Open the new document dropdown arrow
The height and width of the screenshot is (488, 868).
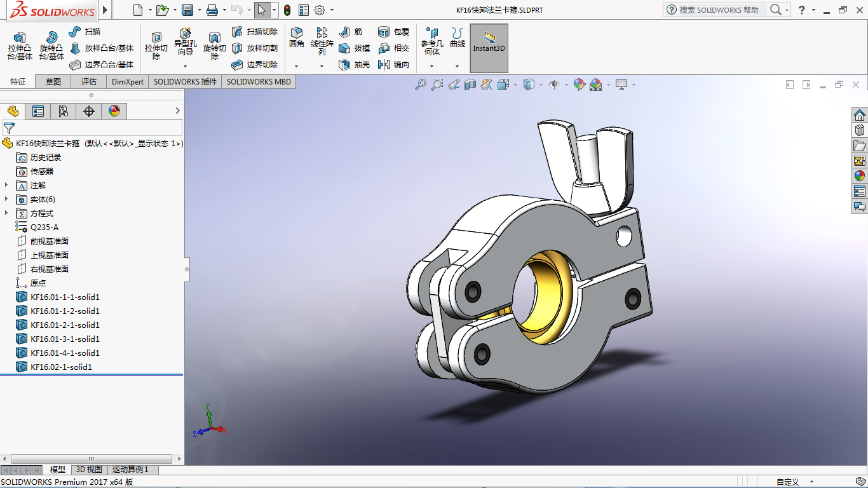(150, 10)
